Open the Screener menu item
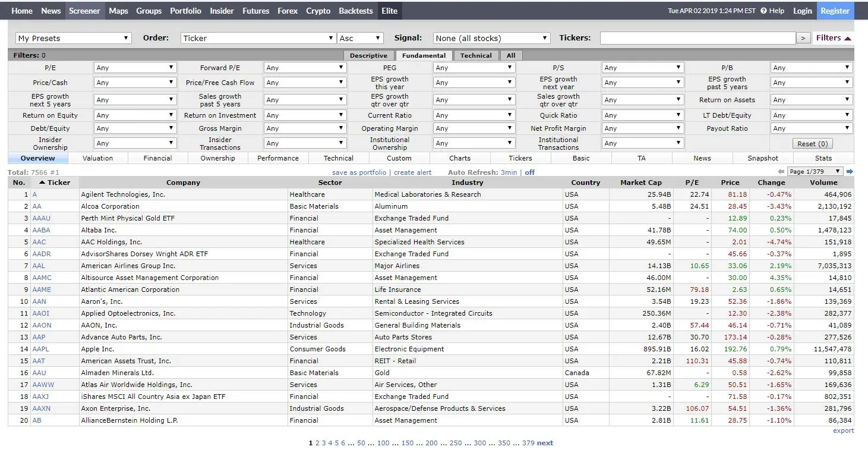Screen dimensions: 868x456 click(x=84, y=11)
